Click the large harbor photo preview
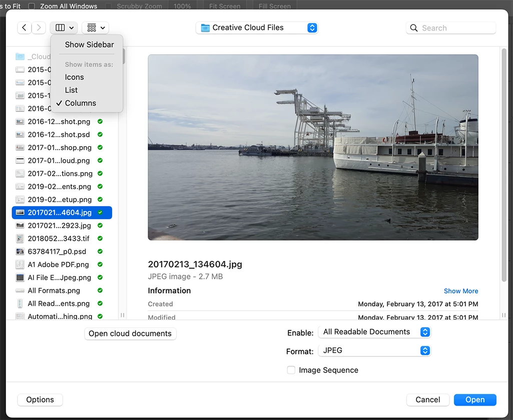This screenshot has width=513, height=420. pyautogui.click(x=313, y=147)
